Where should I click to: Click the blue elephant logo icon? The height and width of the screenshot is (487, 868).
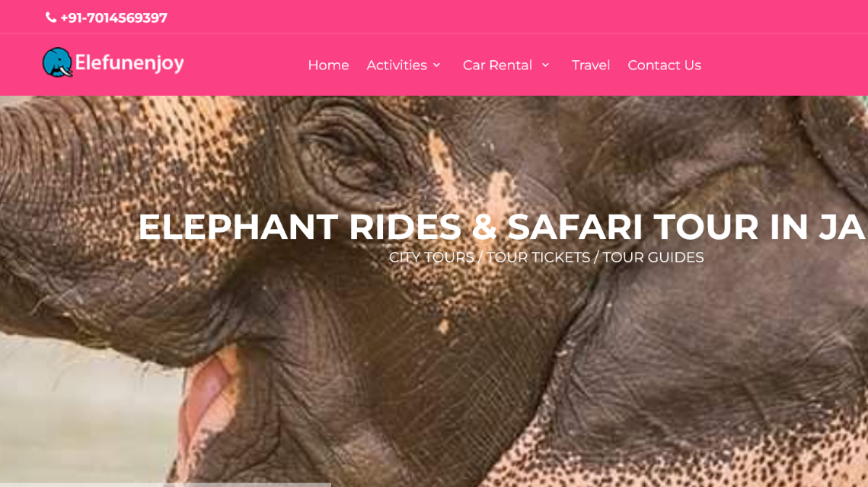58,62
